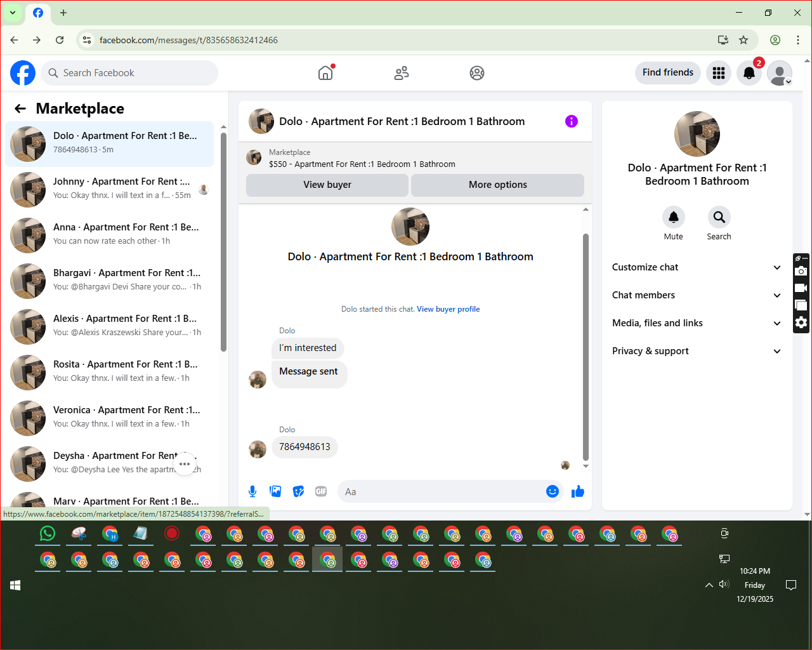
Task: Open WhatsApp from the taskbar
Action: coord(48,534)
